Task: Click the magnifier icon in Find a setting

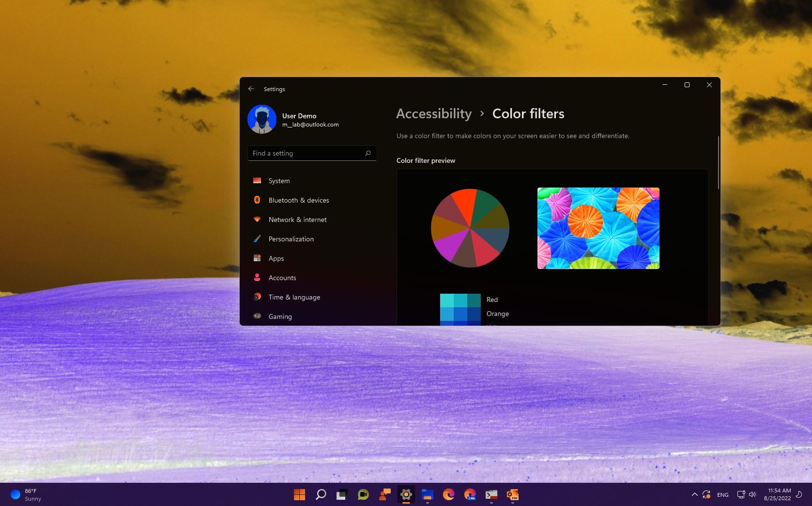Action: tap(368, 153)
